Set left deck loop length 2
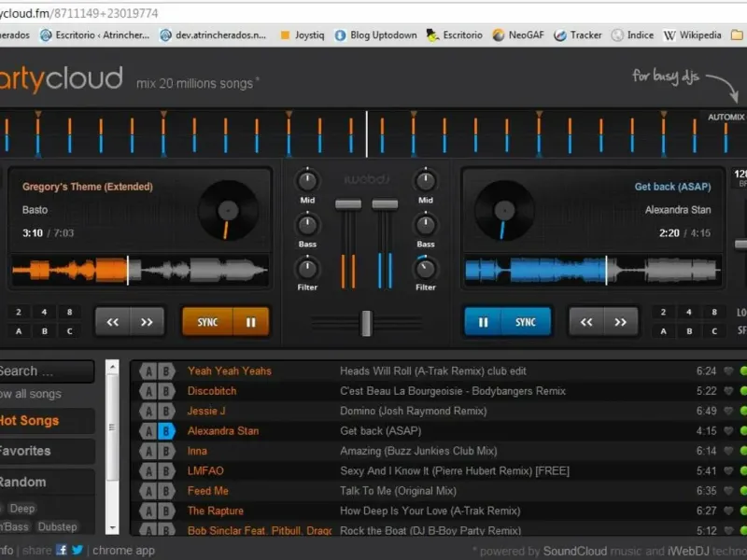The image size is (747, 560). click(19, 312)
